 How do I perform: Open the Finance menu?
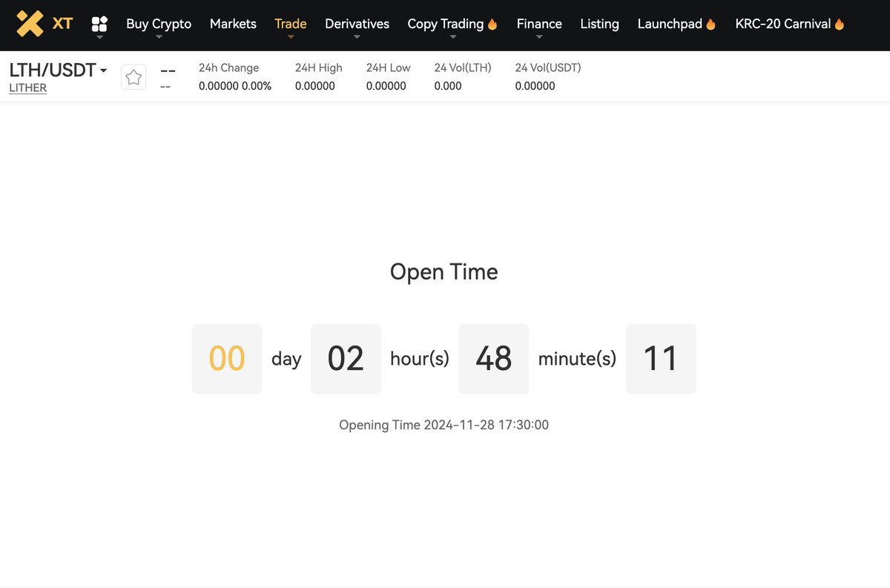pos(539,24)
